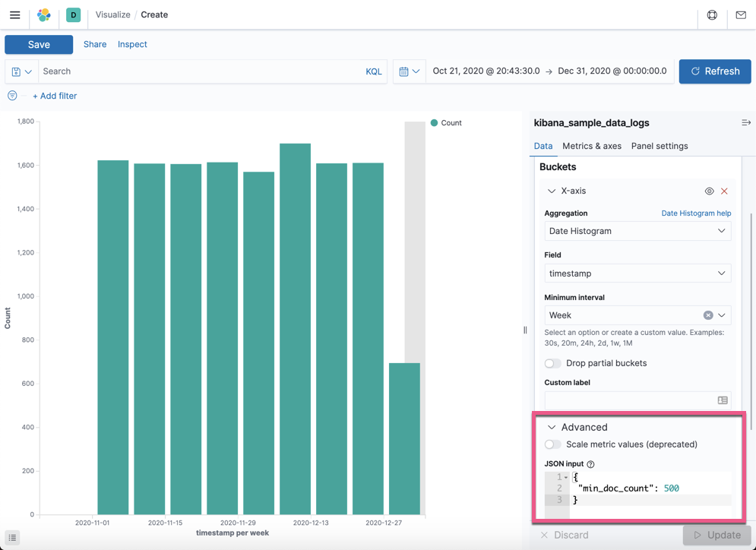Open the Aggregation Date Histogram dropdown
Image resolution: width=756 pixels, height=550 pixels.
click(637, 231)
